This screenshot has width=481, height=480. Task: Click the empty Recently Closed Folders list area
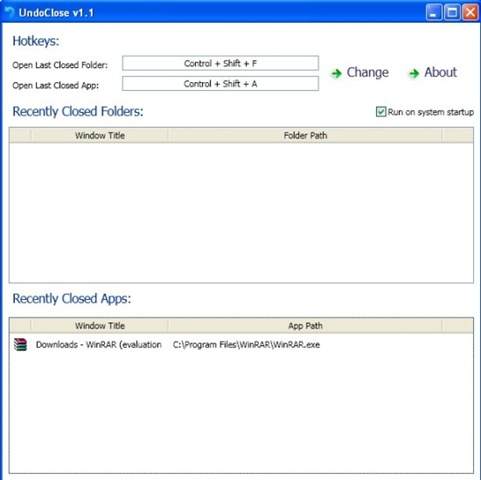(x=241, y=213)
